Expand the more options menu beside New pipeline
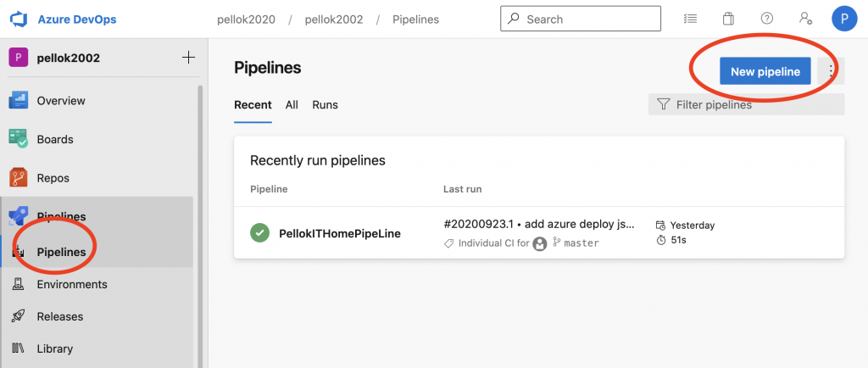The image size is (868, 368). 832,71
